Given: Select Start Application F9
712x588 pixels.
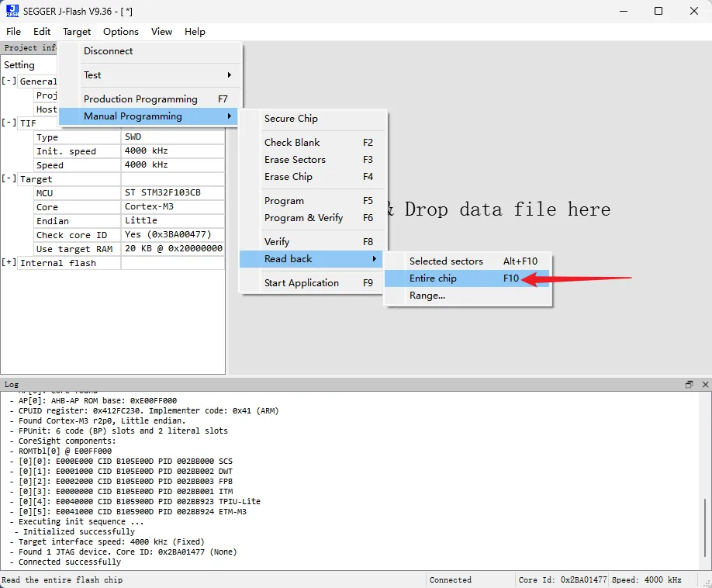Looking at the screenshot, I should point(313,283).
